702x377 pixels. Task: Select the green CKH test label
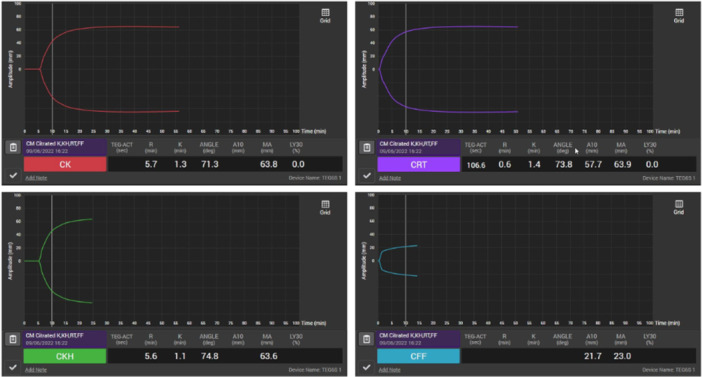tap(65, 356)
